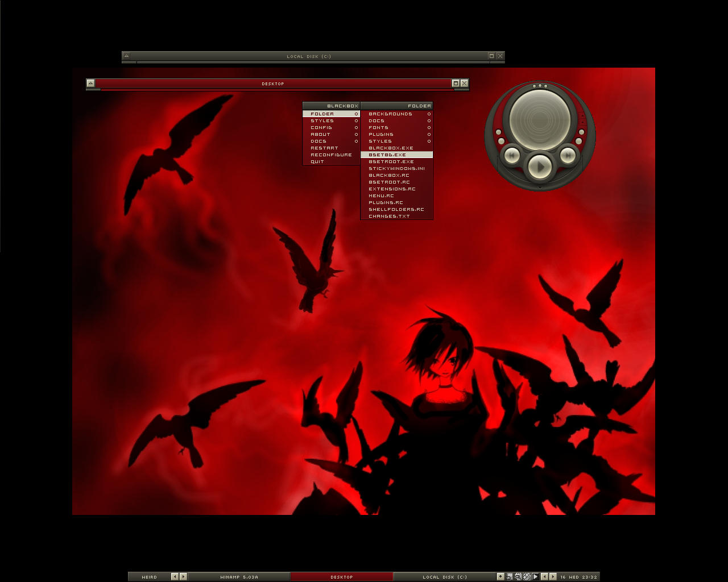728x582 pixels.
Task: Maximize the Desktop window
Action: pyautogui.click(x=456, y=83)
